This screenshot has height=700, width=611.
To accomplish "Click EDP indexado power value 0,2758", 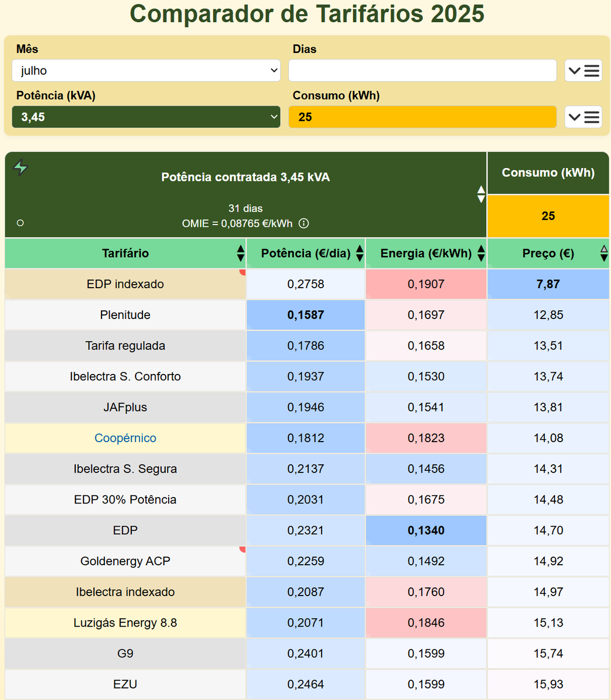I will click(306, 284).
